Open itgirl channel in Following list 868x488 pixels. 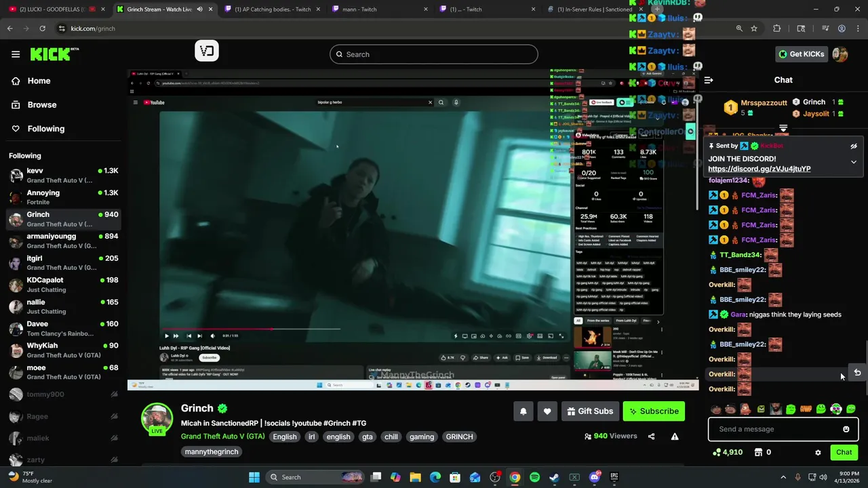click(63, 262)
